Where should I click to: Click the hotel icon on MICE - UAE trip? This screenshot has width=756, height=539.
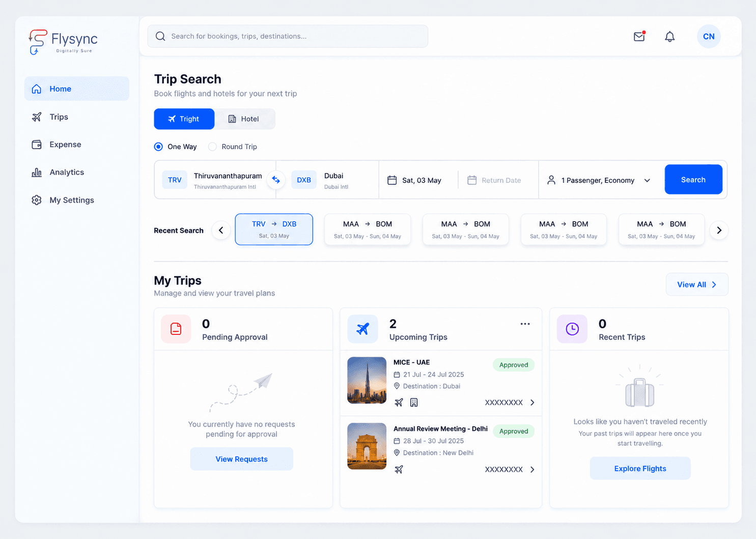tap(414, 403)
